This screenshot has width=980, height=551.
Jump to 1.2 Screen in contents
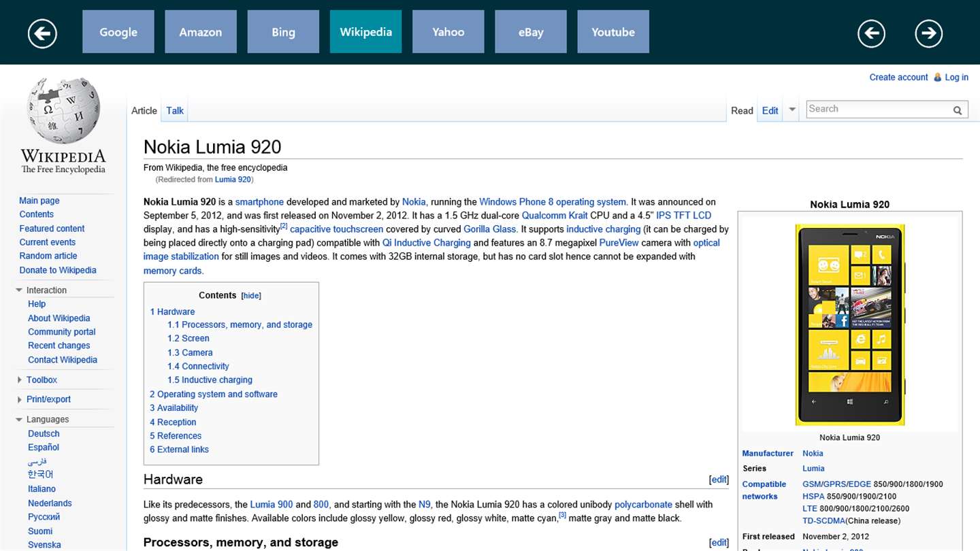[x=189, y=338]
